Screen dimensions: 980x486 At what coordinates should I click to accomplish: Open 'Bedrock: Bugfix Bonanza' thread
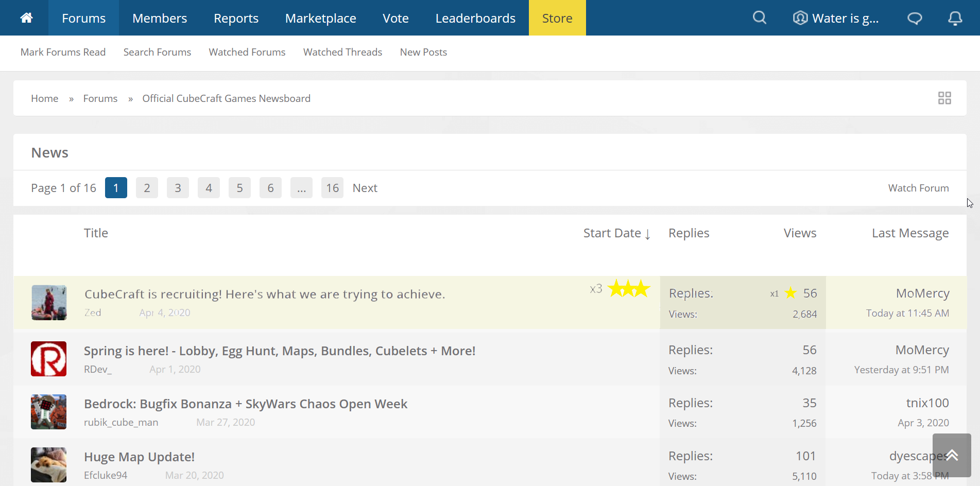246,404
